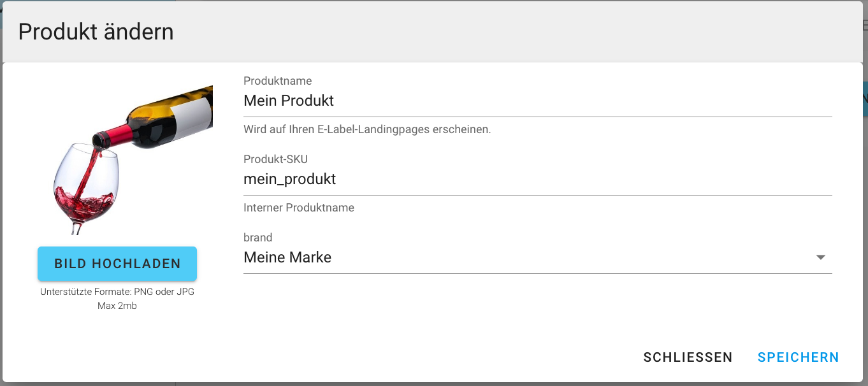
Task: Save changes with the SPEICHERN button
Action: tap(798, 357)
